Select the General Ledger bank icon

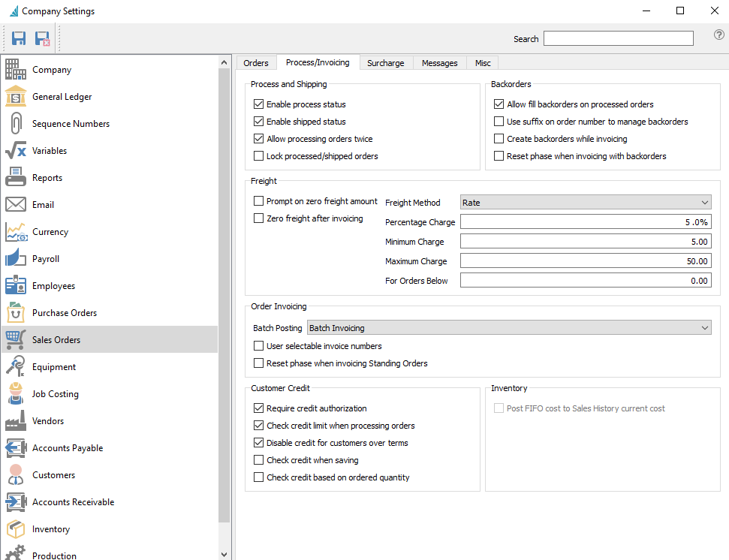(15, 96)
